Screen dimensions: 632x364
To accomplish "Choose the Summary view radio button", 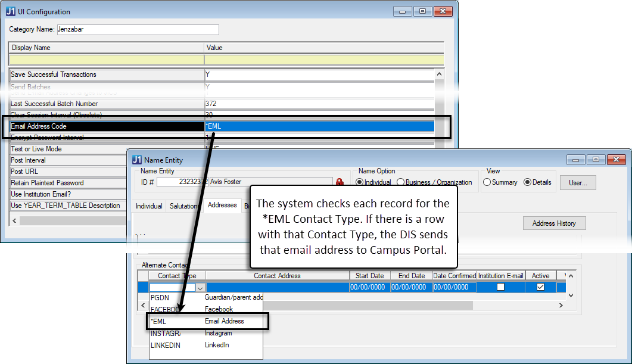I will point(487,182).
